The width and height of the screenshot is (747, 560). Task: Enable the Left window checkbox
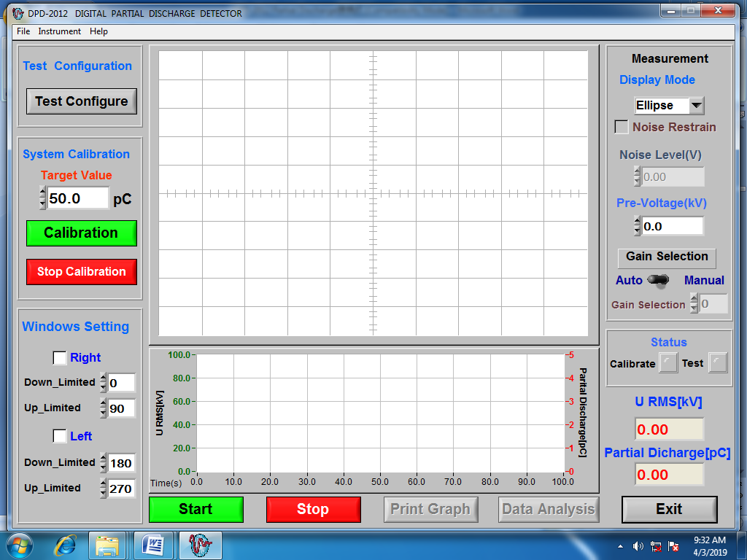pyautogui.click(x=60, y=436)
